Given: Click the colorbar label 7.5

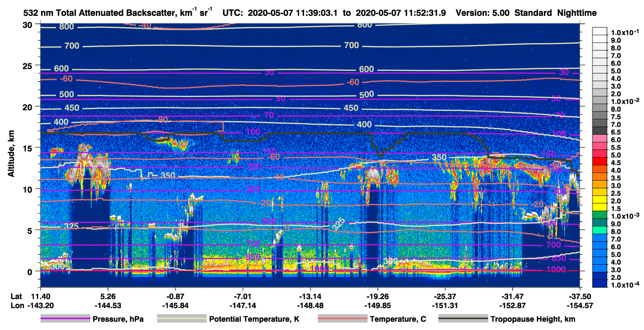Looking at the screenshot, I should coord(615,117).
